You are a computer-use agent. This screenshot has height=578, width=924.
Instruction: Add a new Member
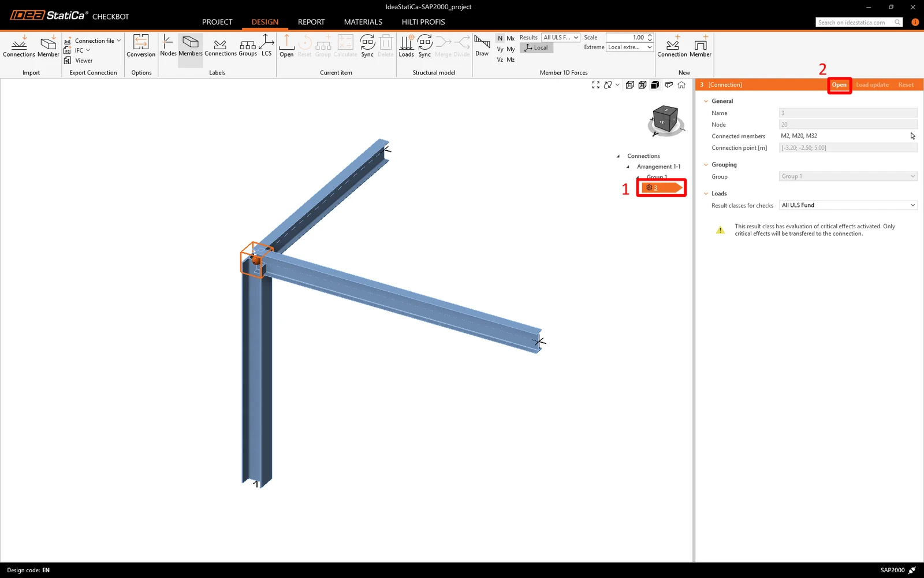coord(701,46)
